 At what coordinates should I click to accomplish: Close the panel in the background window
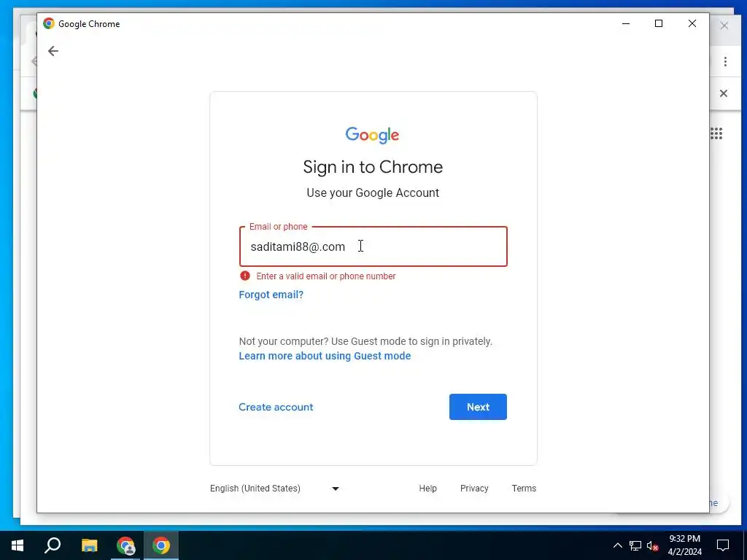(x=723, y=93)
